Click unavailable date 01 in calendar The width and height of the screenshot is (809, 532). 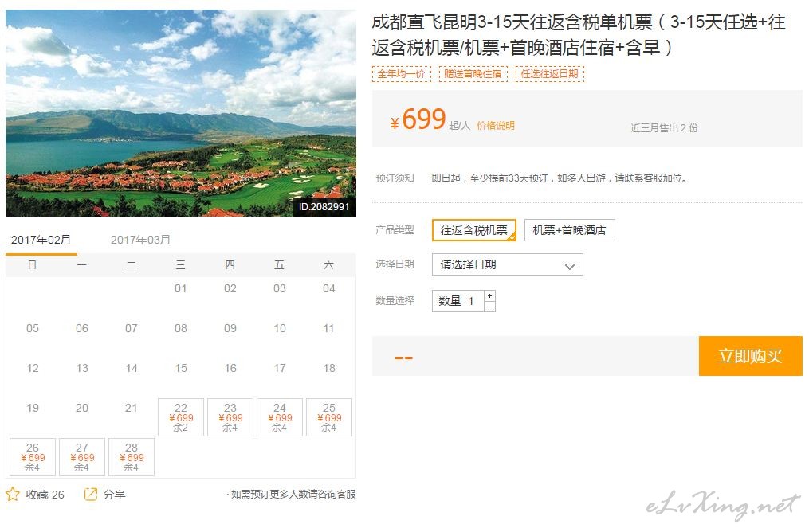click(x=181, y=288)
